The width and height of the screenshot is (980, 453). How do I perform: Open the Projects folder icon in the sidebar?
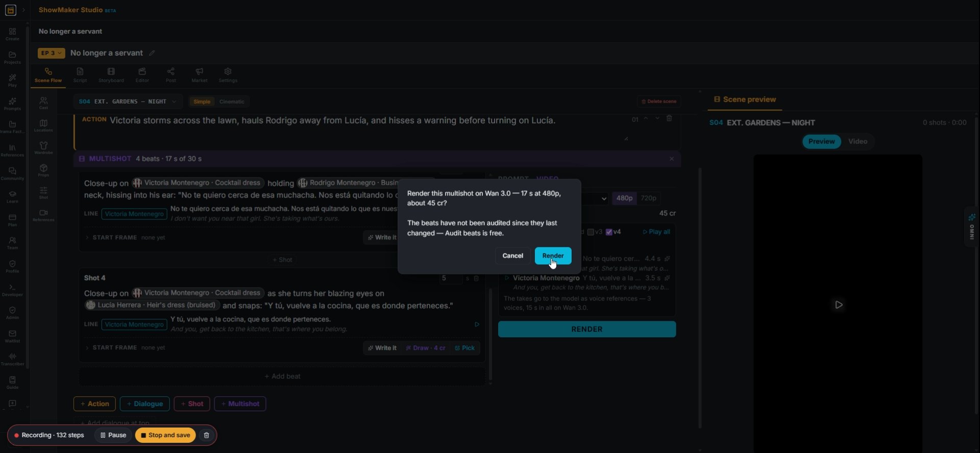(x=12, y=58)
